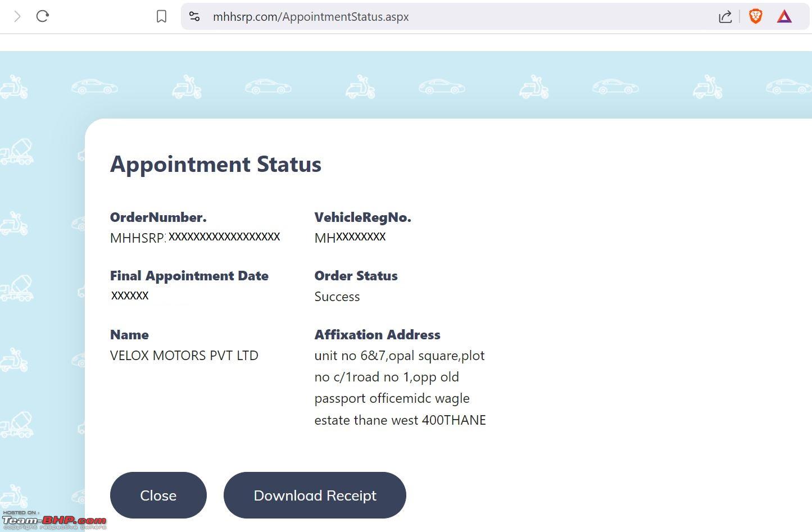Click address line 'estate thane west 400THANE'
The image size is (812, 532).
coord(400,420)
